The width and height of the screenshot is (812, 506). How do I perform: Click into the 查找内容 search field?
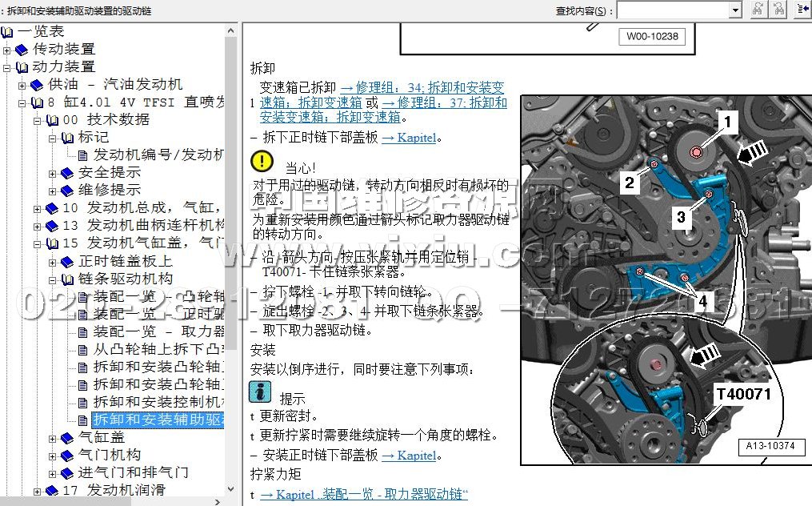pos(672,10)
